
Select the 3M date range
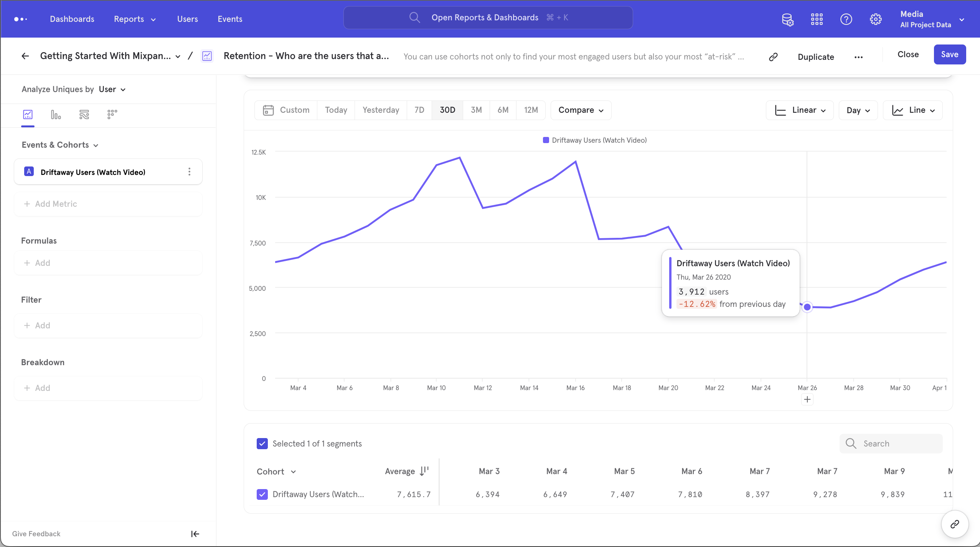pos(476,110)
